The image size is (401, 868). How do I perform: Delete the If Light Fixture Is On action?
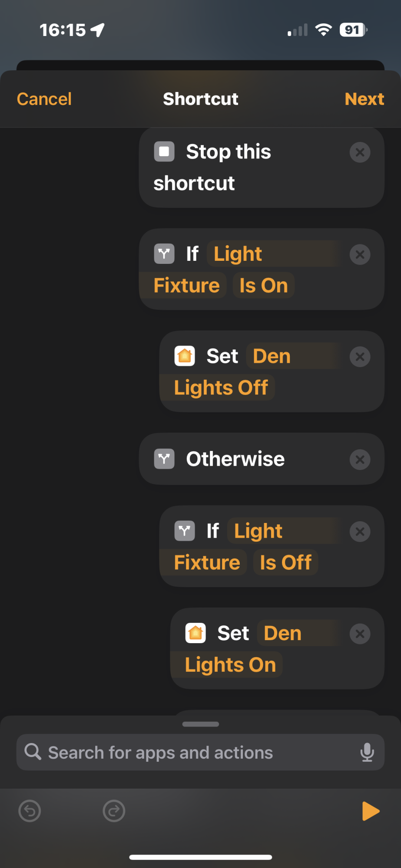click(360, 254)
